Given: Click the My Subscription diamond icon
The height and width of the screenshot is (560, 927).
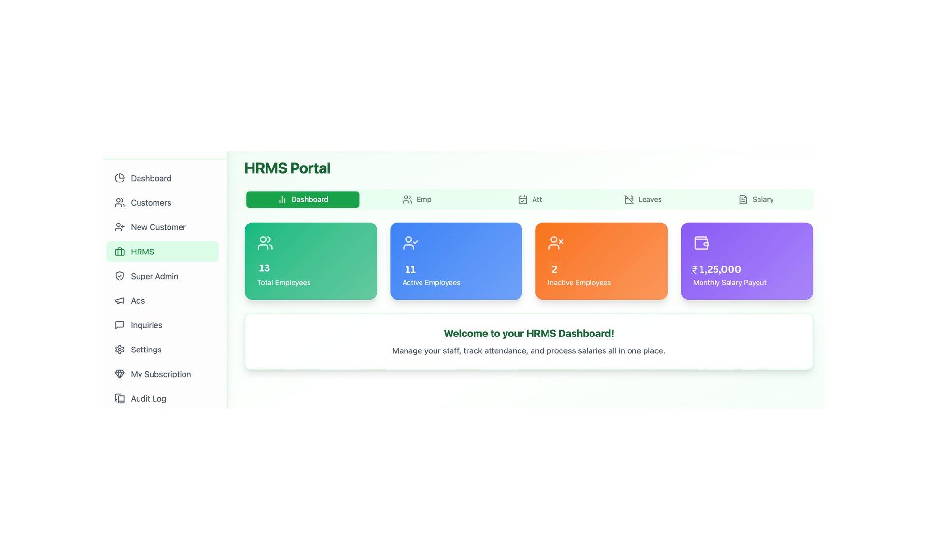Looking at the screenshot, I should 119,374.
